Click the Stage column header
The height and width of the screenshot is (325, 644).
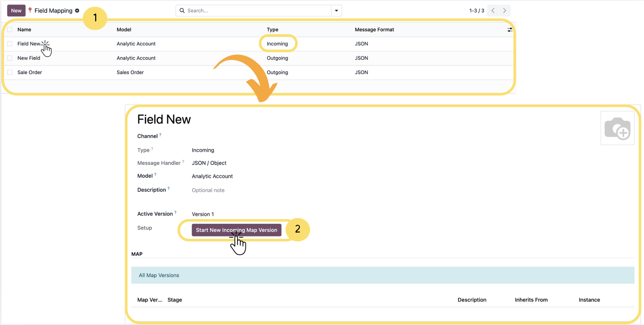pos(175,300)
